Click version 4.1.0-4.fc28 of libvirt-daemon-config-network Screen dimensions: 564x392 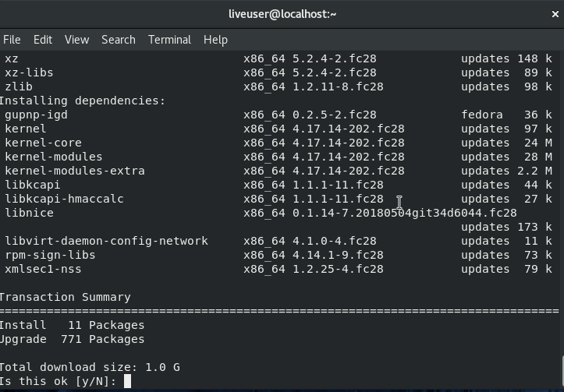(335, 241)
